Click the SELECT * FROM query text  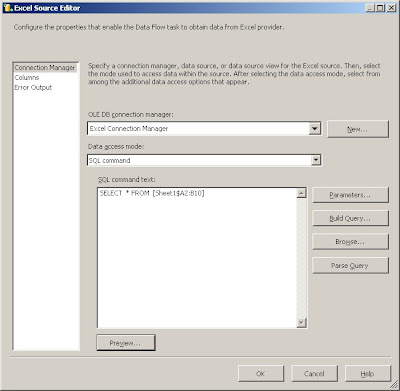(152, 193)
